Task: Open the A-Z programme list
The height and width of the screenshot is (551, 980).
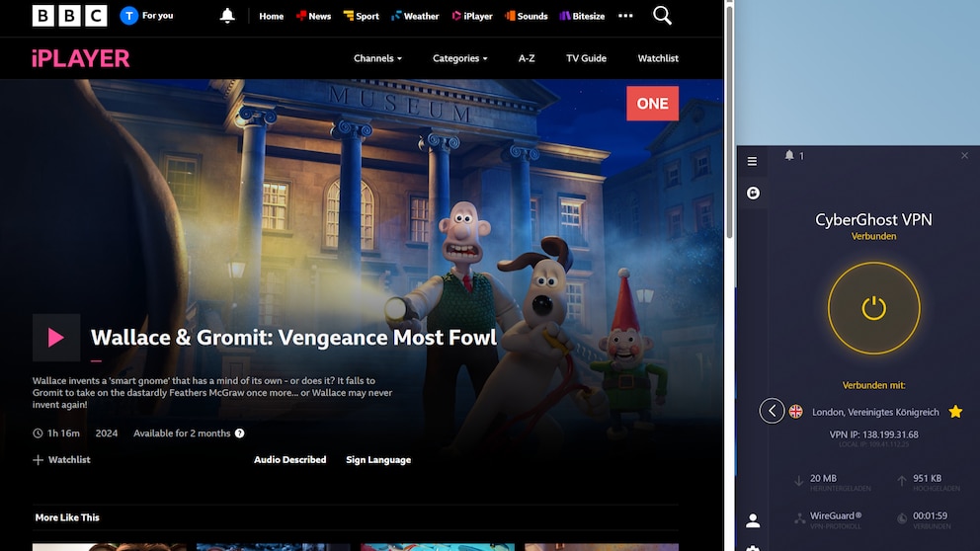Action: coord(527,58)
